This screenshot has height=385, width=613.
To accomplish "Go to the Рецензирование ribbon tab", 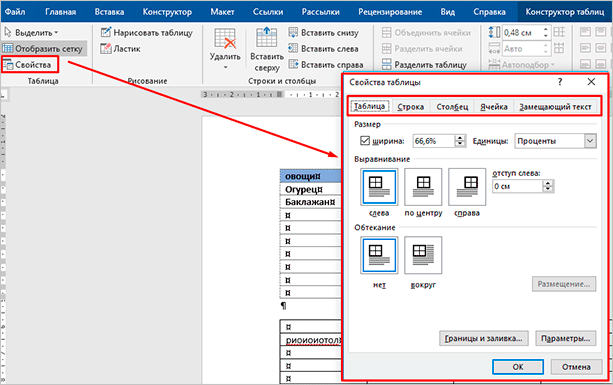I will [390, 12].
